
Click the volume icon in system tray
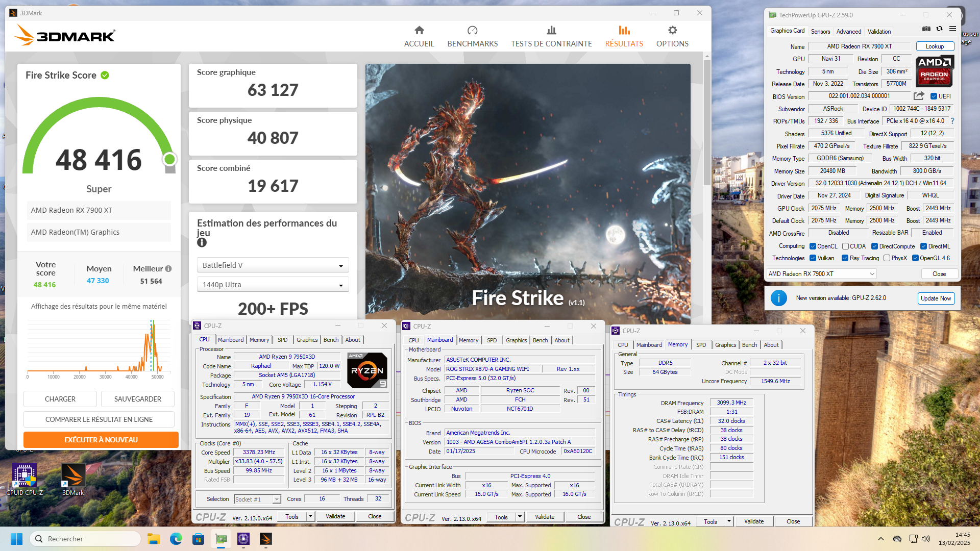pos(926,539)
